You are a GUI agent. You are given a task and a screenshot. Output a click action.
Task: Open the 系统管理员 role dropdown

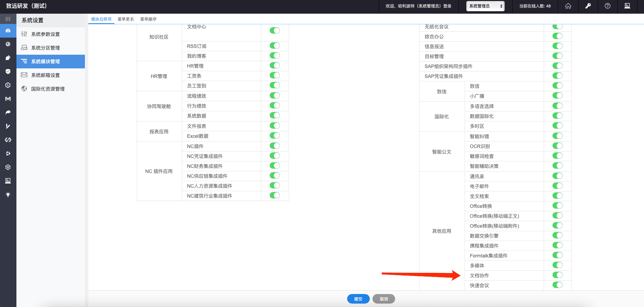pos(485,6)
